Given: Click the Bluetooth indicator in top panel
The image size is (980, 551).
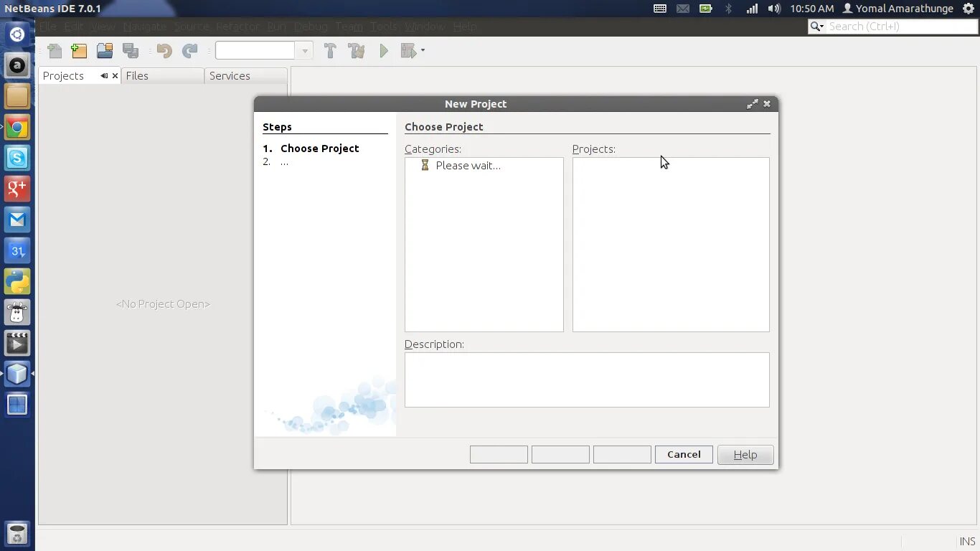Looking at the screenshot, I should coord(728,9).
